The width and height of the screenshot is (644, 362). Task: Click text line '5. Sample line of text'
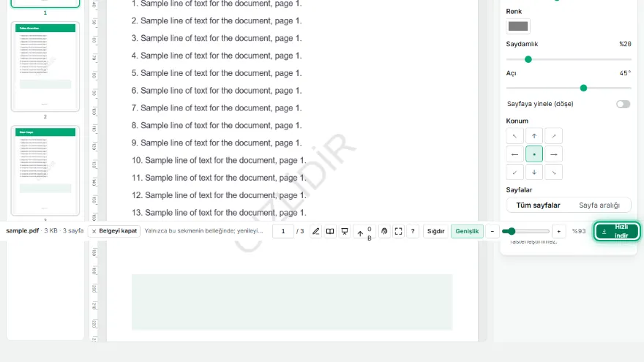217,73
